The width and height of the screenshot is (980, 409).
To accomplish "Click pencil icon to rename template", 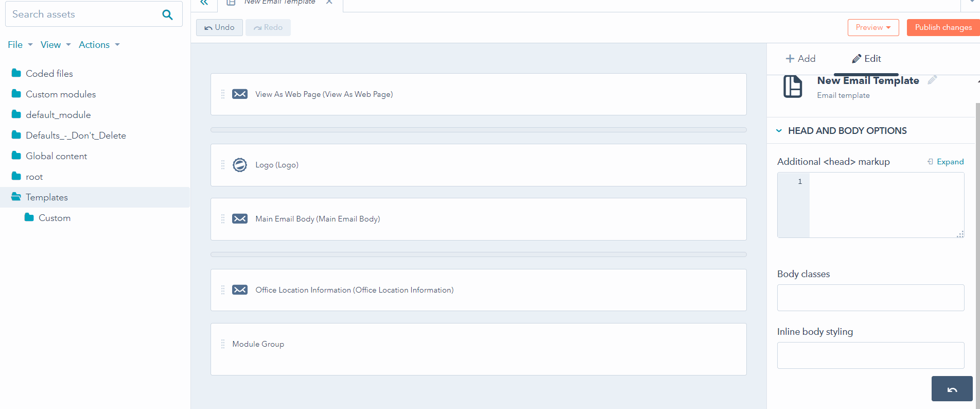I will click(932, 80).
